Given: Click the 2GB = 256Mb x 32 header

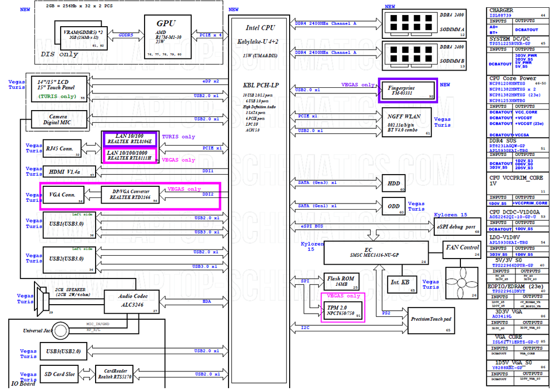Looking at the screenshot, I should click(79, 6).
